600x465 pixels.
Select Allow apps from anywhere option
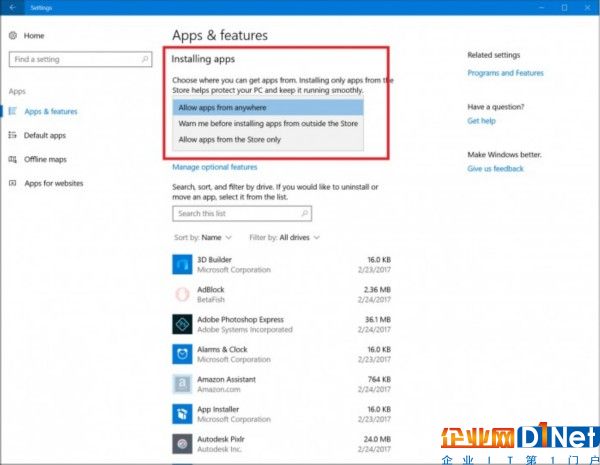point(268,108)
